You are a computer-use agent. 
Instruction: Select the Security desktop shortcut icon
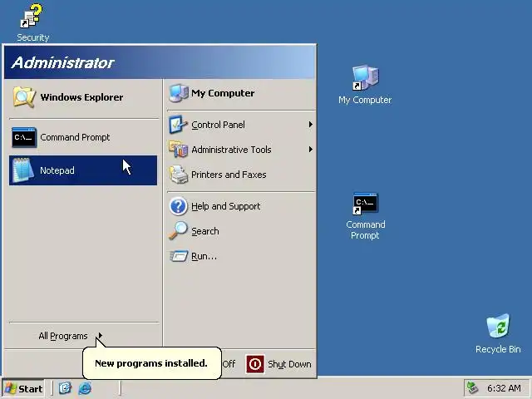32,16
